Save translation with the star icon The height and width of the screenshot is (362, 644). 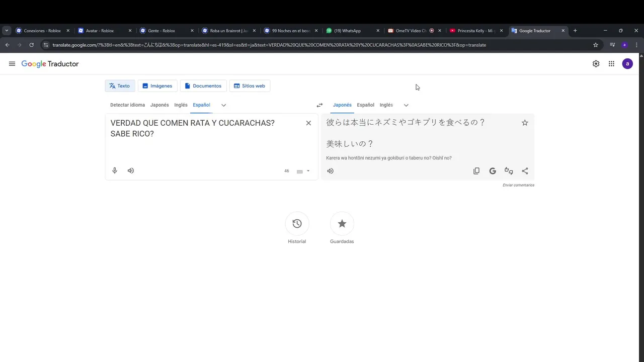coord(525,123)
